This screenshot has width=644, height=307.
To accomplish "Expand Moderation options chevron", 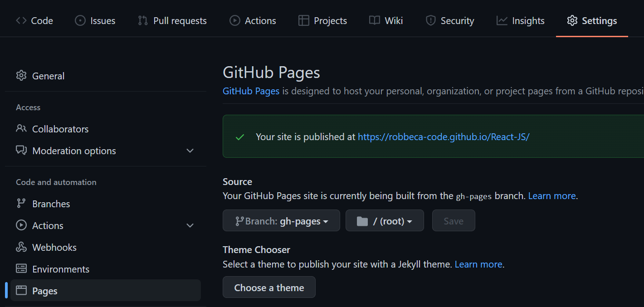I will click(190, 151).
